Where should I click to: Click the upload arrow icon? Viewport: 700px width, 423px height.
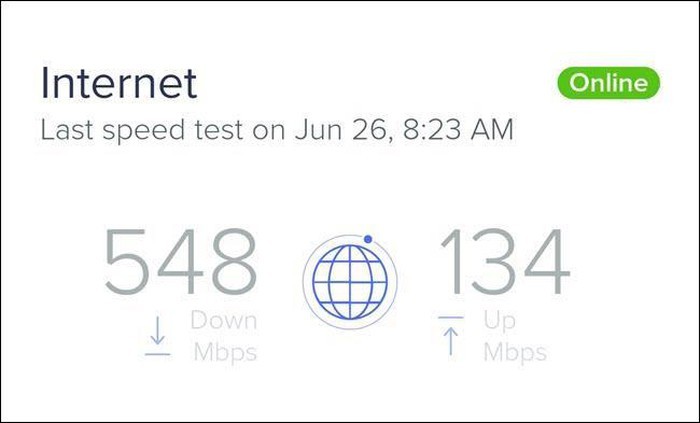[451, 340]
